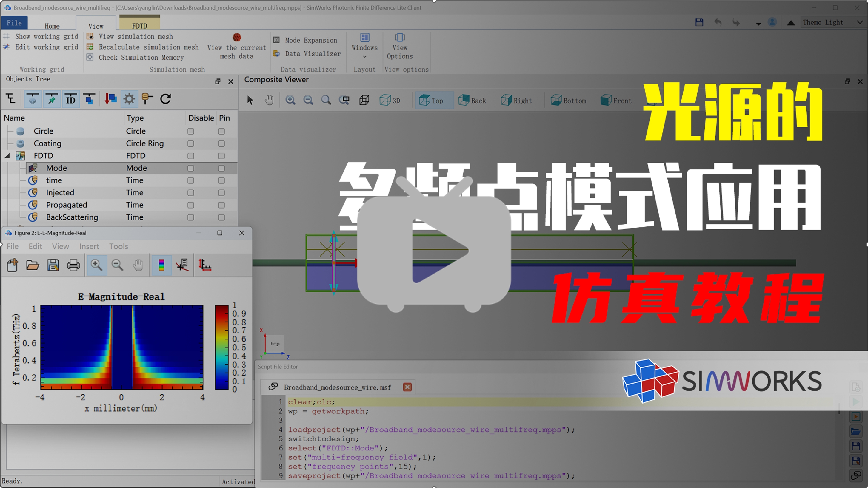Toggle Disable checkbox for FDTD row
The image size is (868, 488).
click(191, 156)
